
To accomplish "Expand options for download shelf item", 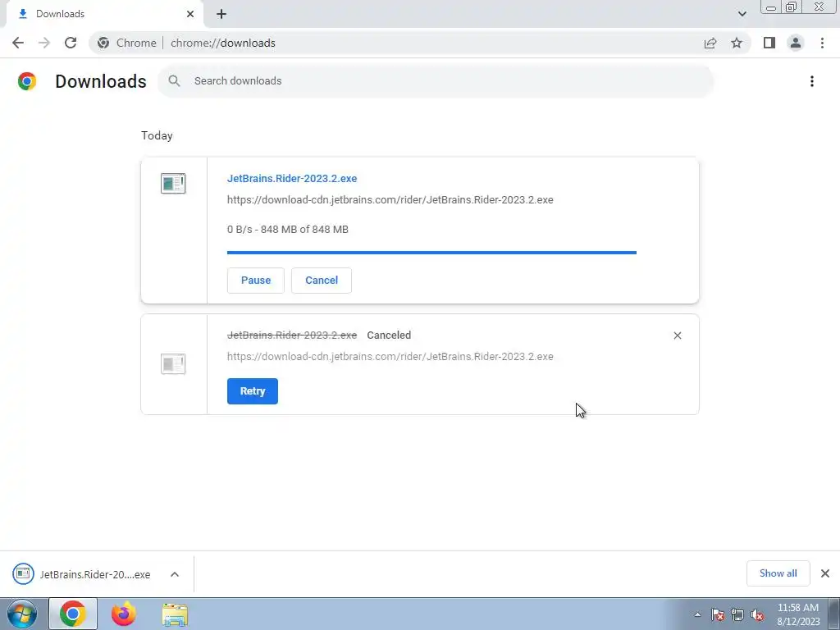I will click(x=175, y=574).
